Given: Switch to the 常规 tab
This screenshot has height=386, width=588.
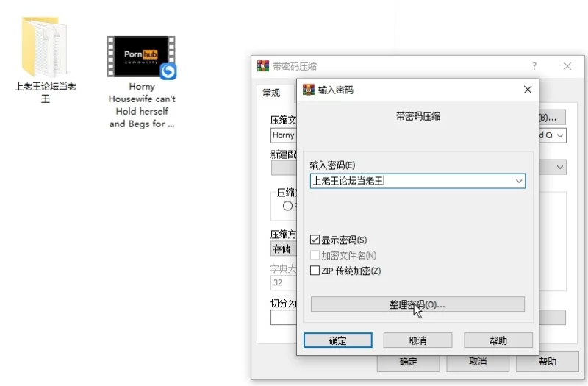Looking at the screenshot, I should click(x=271, y=93).
